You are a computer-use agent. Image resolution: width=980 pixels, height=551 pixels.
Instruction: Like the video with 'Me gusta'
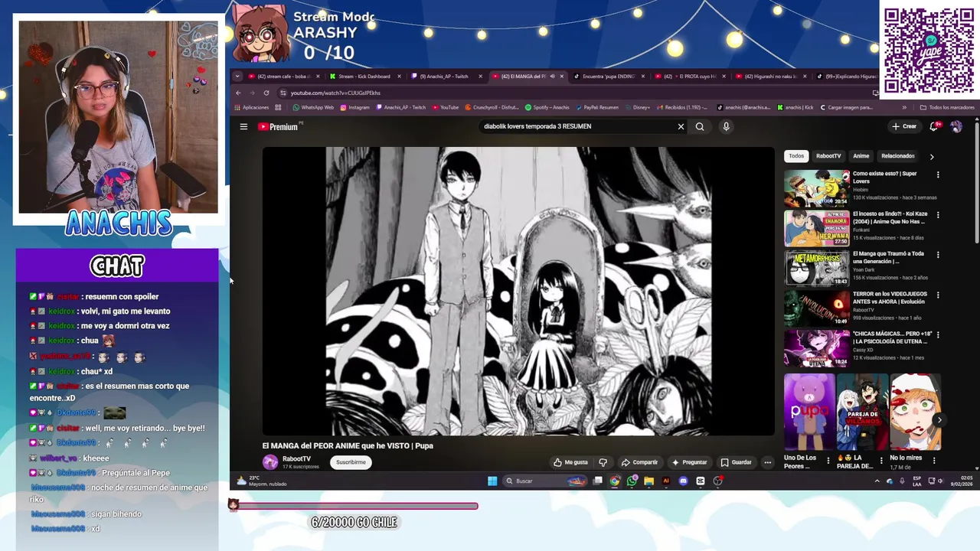click(570, 462)
